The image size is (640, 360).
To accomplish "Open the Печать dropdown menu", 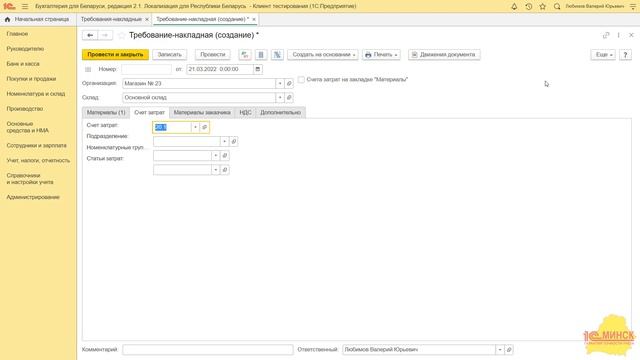I will click(x=381, y=55).
